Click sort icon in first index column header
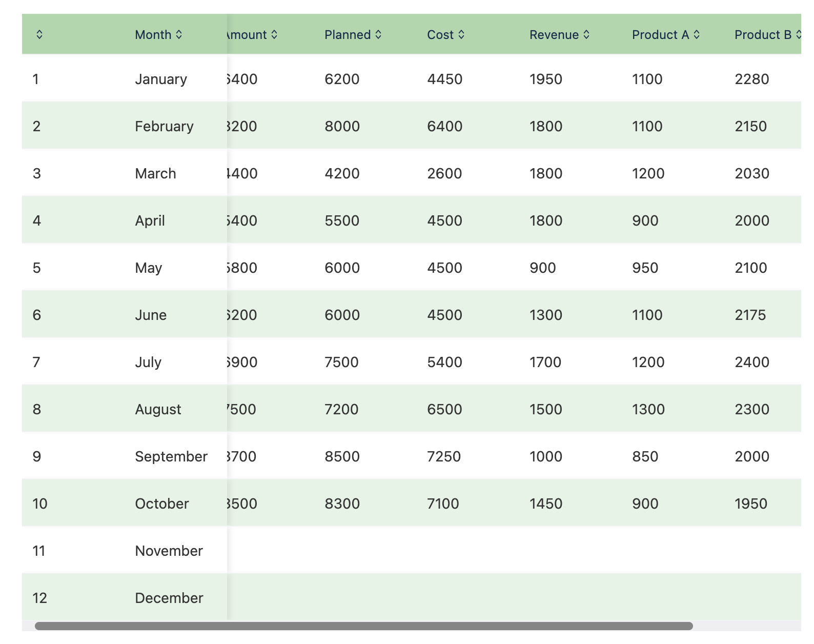814x644 pixels. point(39,34)
